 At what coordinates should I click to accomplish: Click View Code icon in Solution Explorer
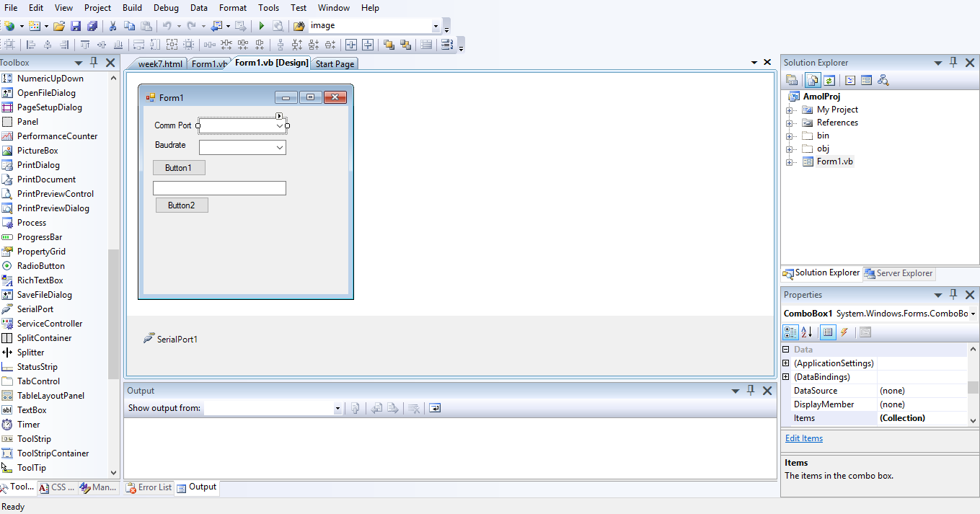tap(849, 80)
